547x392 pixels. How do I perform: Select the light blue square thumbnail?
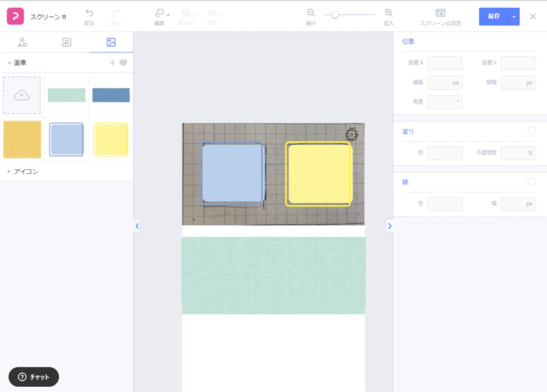pos(66,139)
